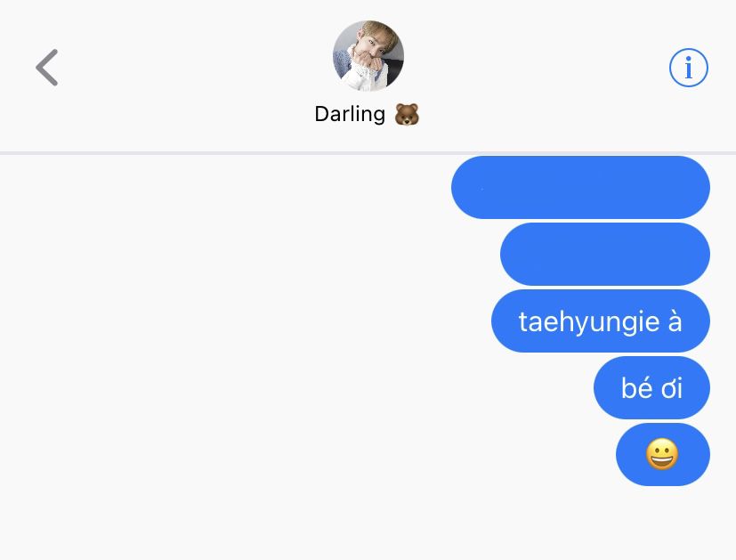Tap the word taehyungie in the message

589,323
